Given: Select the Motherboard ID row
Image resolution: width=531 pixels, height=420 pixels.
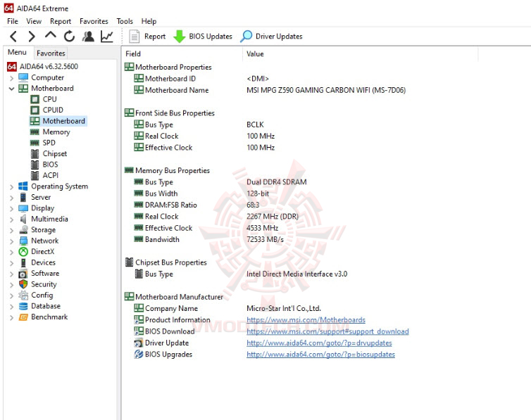Looking at the screenshot, I should point(201,79).
